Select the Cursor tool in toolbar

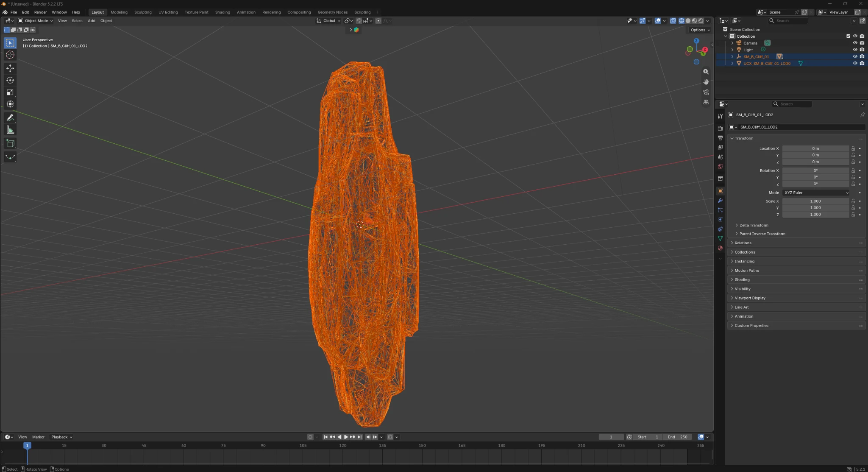coord(10,55)
